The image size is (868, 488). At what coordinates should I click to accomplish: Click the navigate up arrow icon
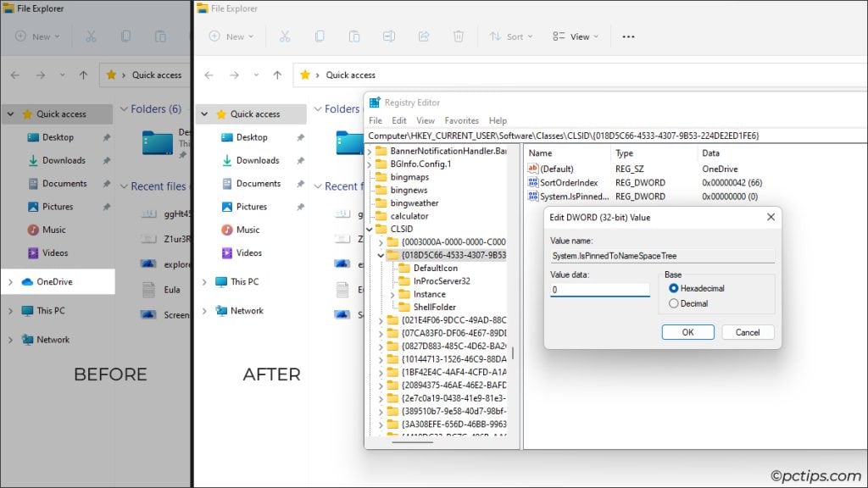tap(277, 75)
